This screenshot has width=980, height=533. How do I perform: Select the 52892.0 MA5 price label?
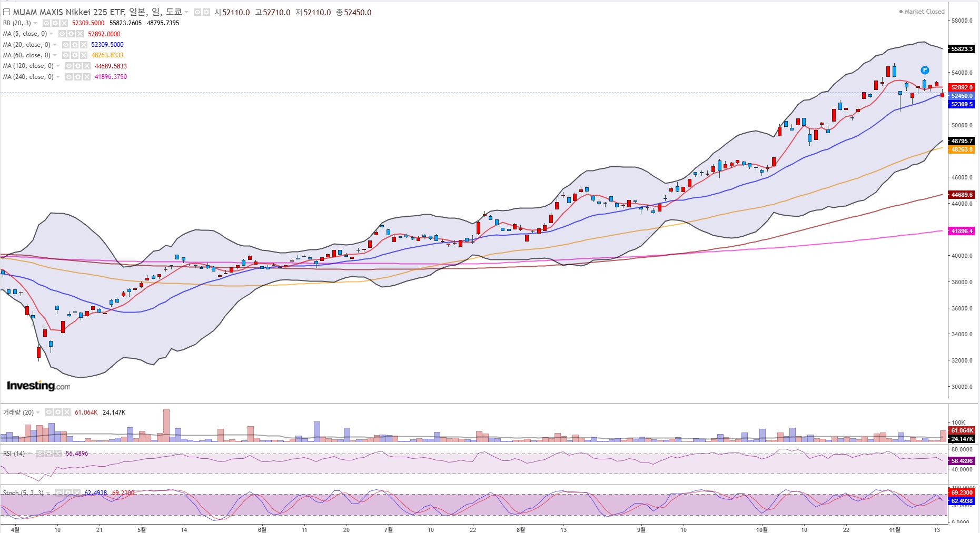pos(962,87)
